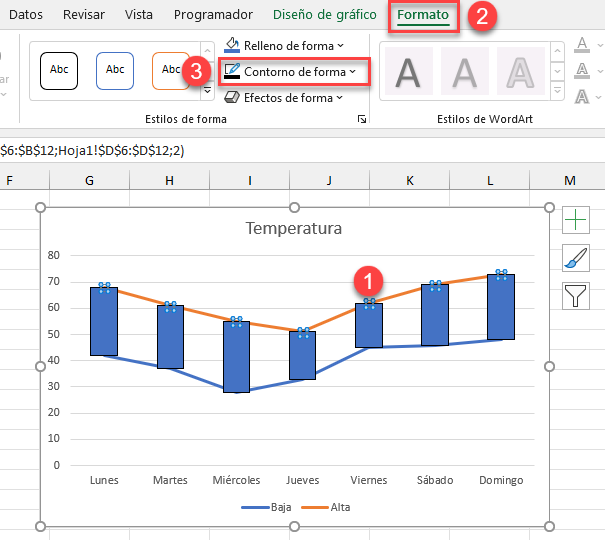Open the Programador tab

pos(213,15)
